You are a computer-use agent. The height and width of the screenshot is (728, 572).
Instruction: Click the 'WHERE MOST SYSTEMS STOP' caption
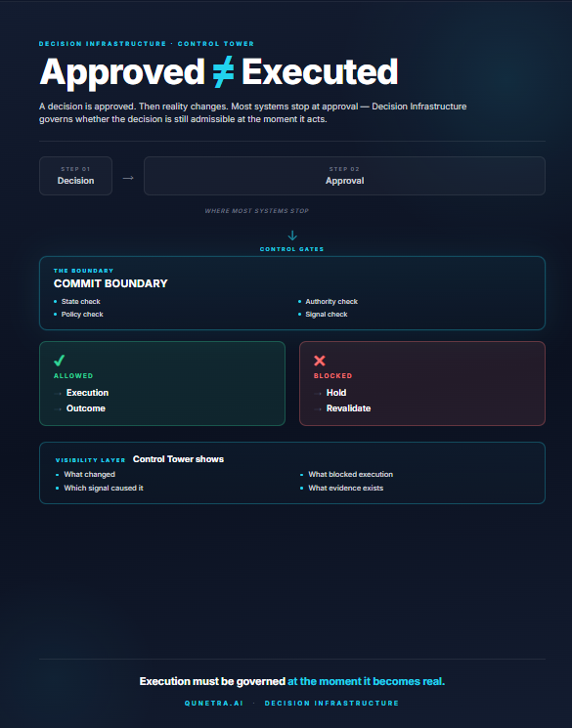(x=257, y=211)
